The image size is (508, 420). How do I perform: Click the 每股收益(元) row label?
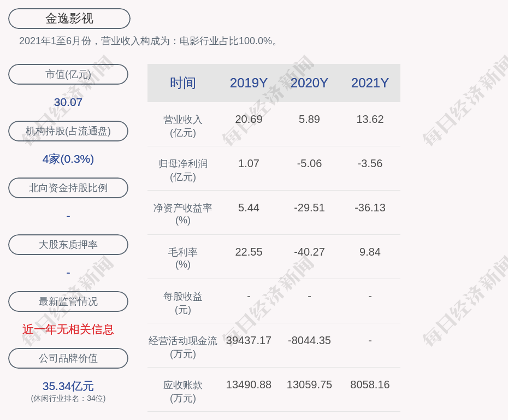183,303
